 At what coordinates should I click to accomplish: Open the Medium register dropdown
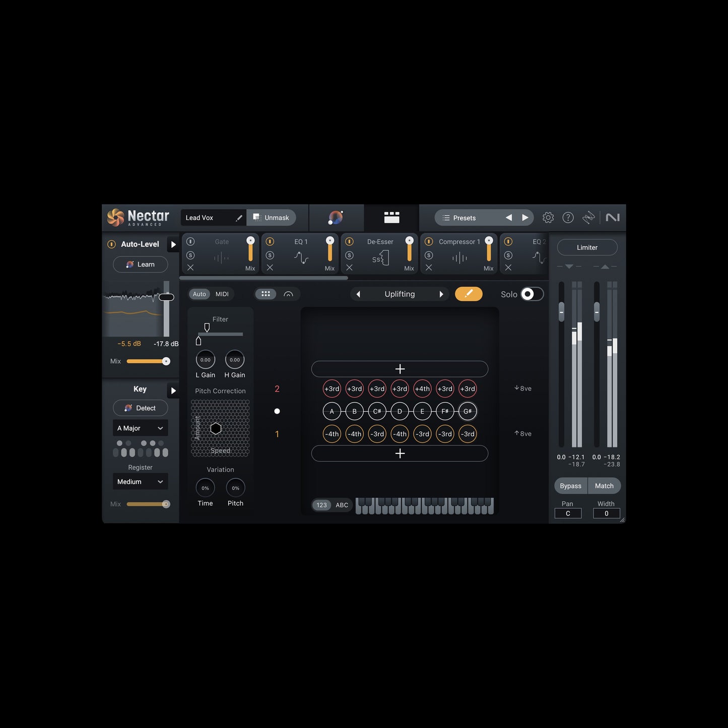[140, 482]
